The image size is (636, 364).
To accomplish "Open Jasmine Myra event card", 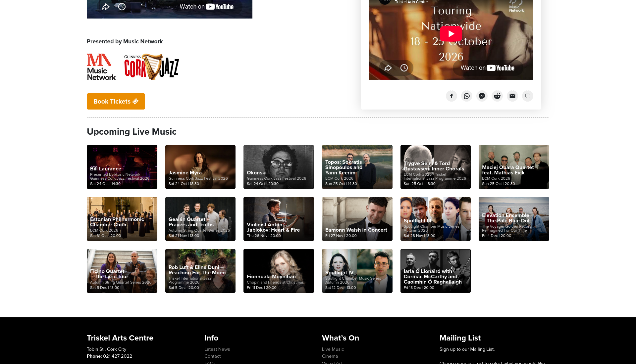I will tap(200, 167).
